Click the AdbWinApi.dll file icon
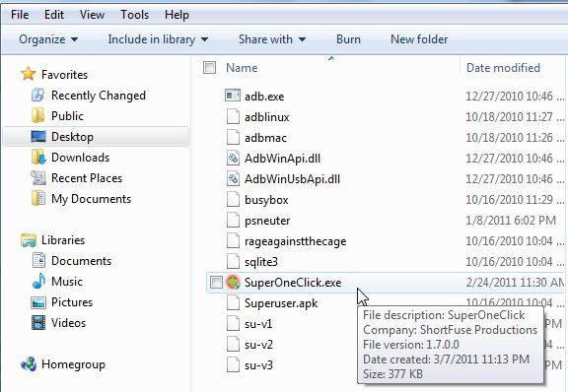 233,159
